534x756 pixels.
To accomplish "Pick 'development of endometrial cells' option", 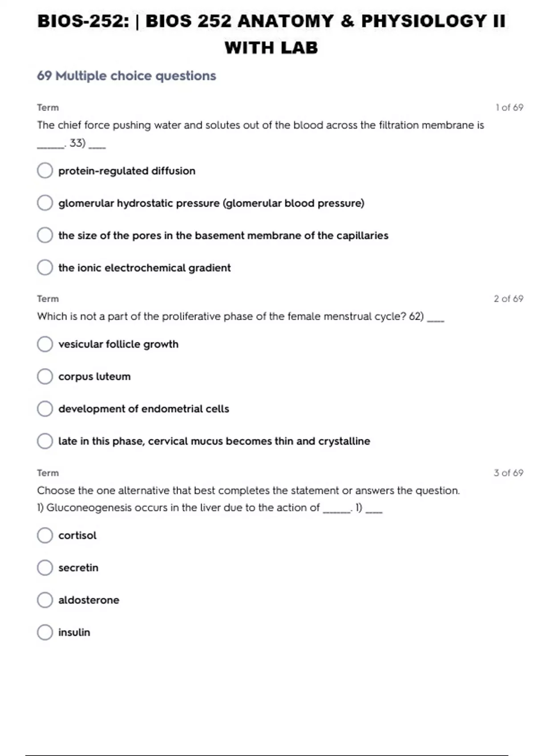I will tap(45, 409).
